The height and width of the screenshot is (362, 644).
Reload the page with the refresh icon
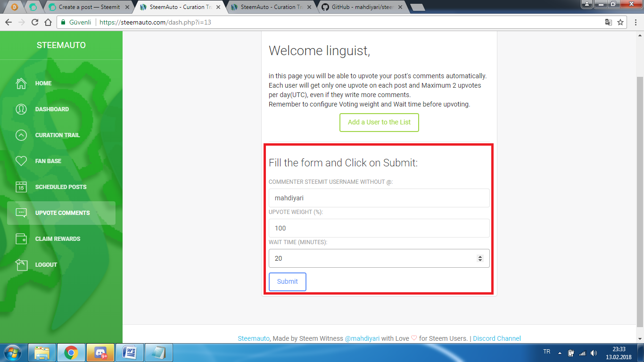coord(35,22)
